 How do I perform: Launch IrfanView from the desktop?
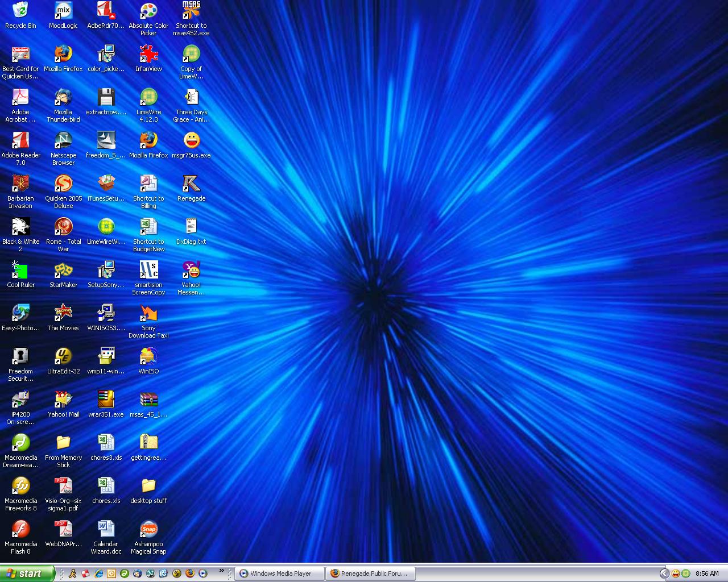pyautogui.click(x=148, y=55)
